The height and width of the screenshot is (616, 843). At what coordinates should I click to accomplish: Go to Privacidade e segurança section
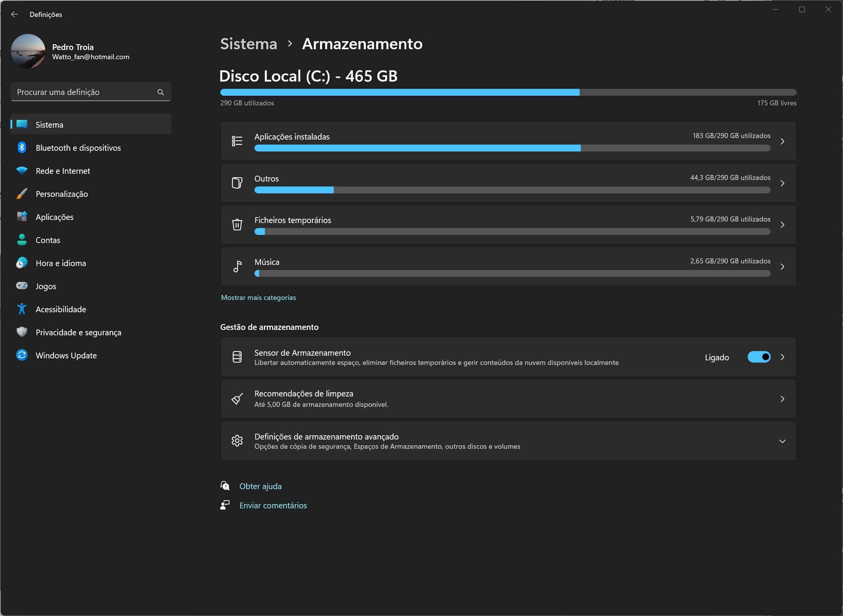pyautogui.click(x=78, y=332)
